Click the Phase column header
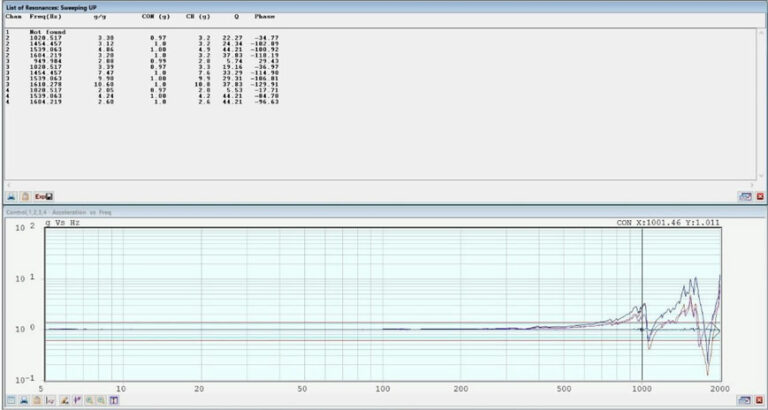The image size is (768, 410). 264,16
